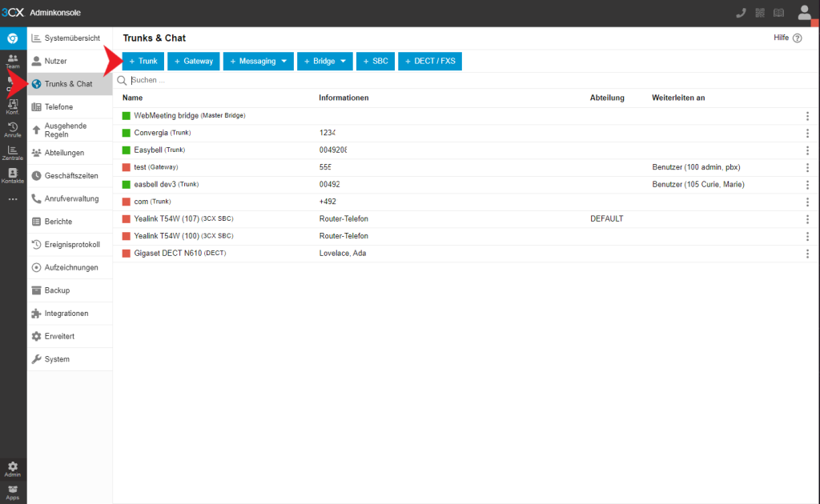Screen dimensions: 820x504
Task: Expand the Messaging dropdown button
Action: [257, 61]
